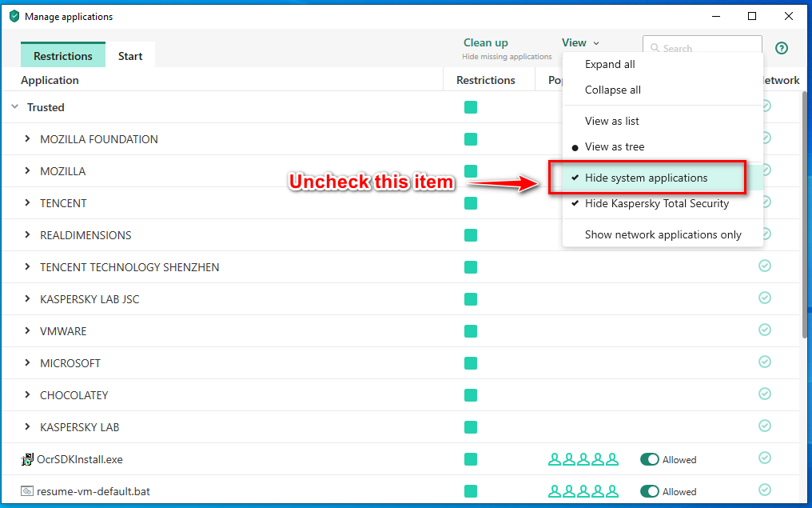
Task: Collapse the Trusted group
Action: tap(15, 106)
